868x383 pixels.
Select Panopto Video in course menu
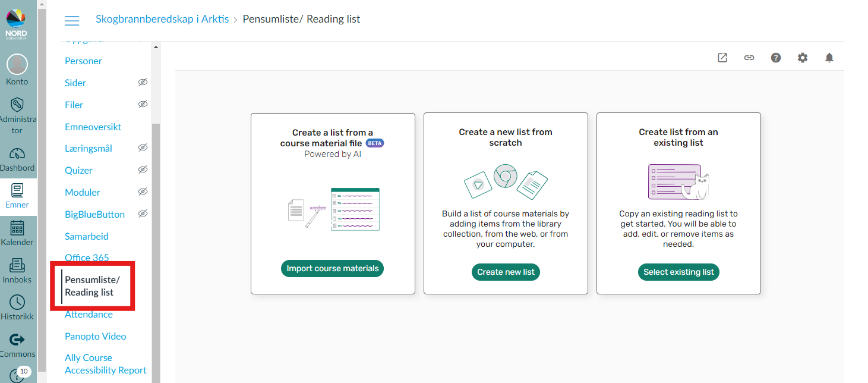click(x=96, y=336)
